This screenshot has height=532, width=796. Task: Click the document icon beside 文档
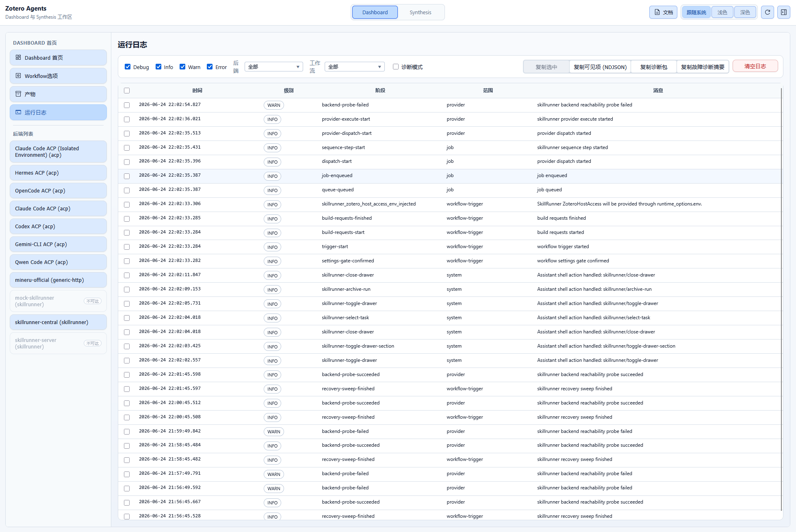click(657, 12)
